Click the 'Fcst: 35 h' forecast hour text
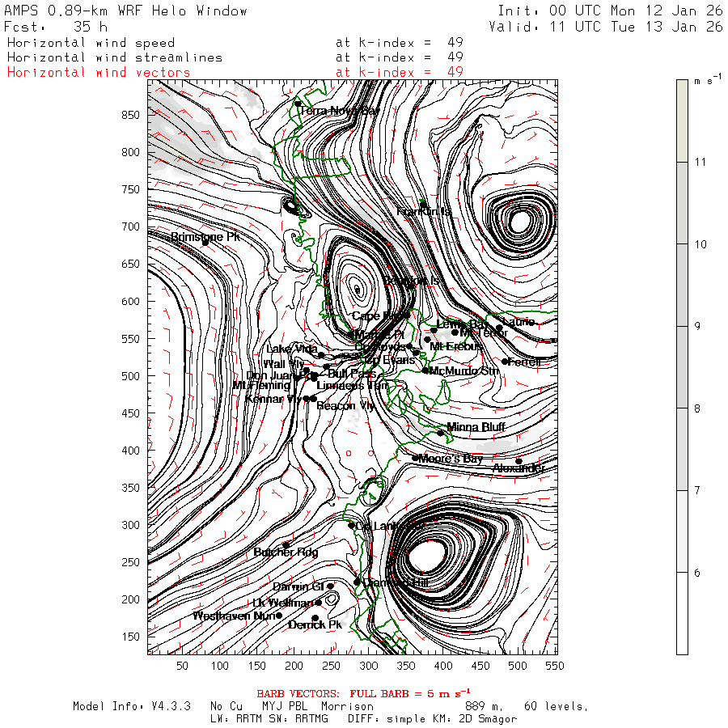Screen dimensions: 728x728 [56, 27]
